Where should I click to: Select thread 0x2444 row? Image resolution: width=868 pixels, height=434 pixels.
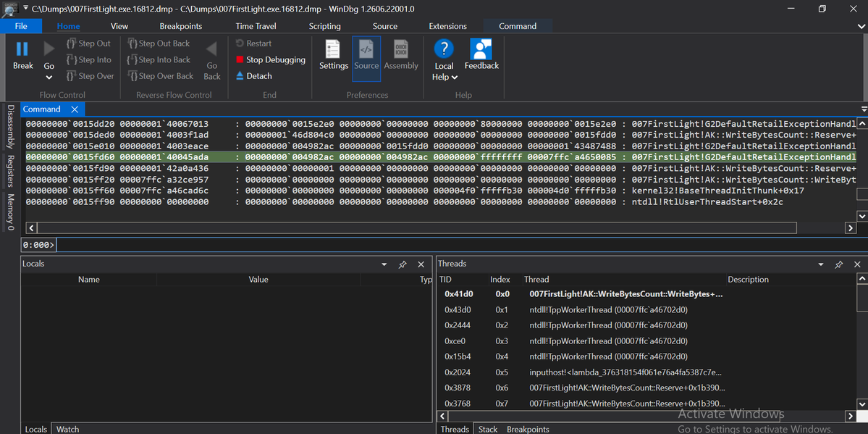pos(646,325)
